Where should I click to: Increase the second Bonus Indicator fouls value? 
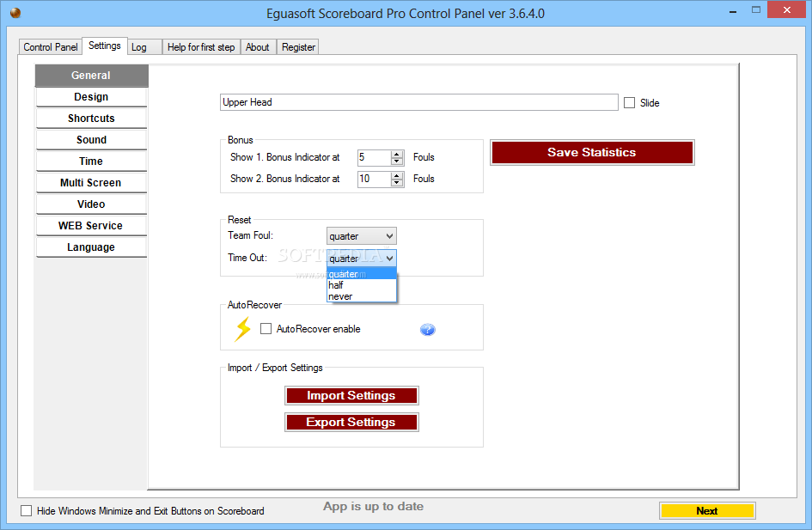(397, 175)
